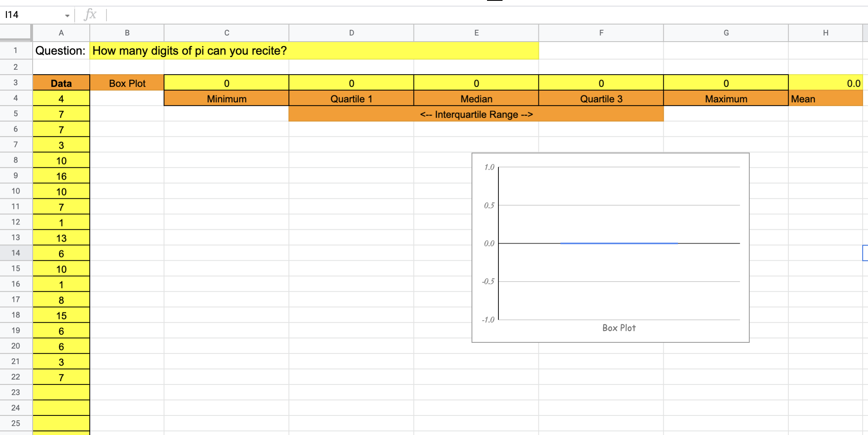
Task: Select column G header
Action: 726,33
